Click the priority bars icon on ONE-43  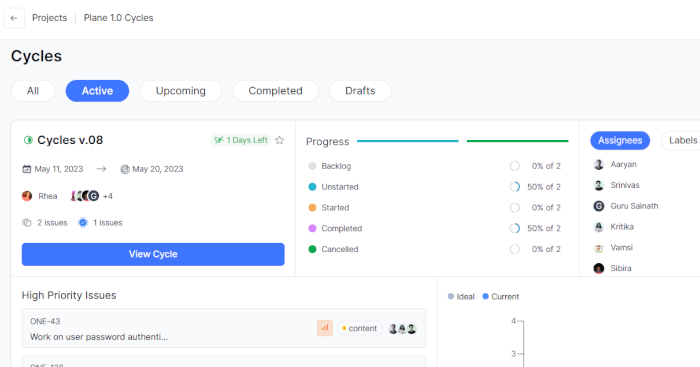[x=325, y=328]
